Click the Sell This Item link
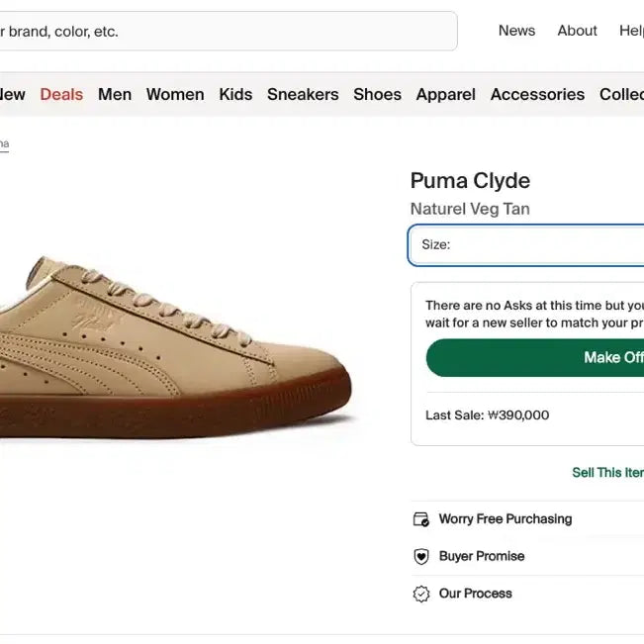This screenshot has width=644, height=644. click(607, 472)
